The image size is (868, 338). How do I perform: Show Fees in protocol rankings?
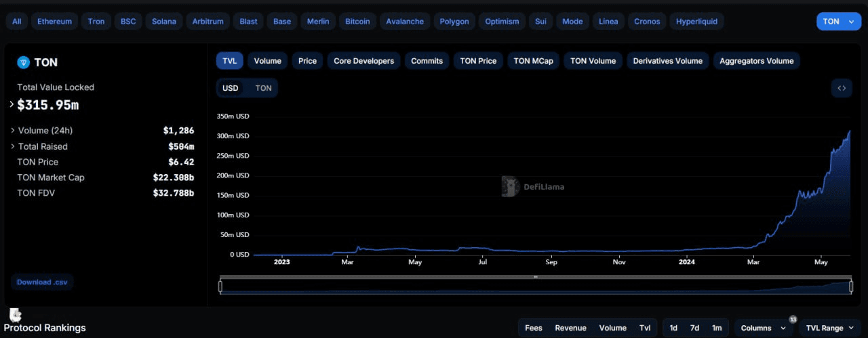coord(534,328)
